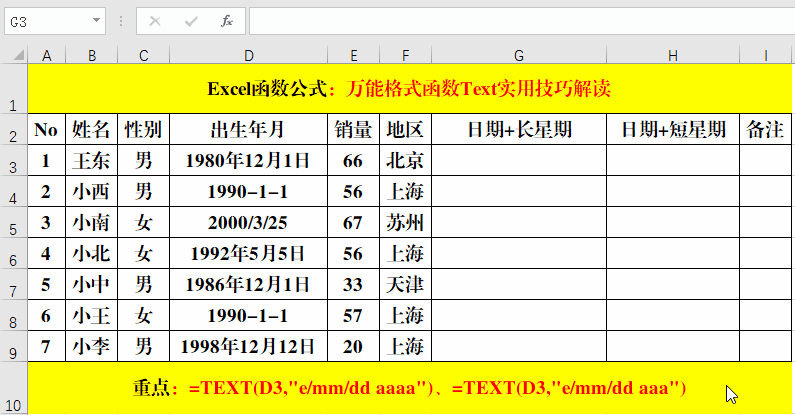This screenshot has width=795, height=415.
Task: Click the '姓名' header cell
Action: tap(92, 129)
